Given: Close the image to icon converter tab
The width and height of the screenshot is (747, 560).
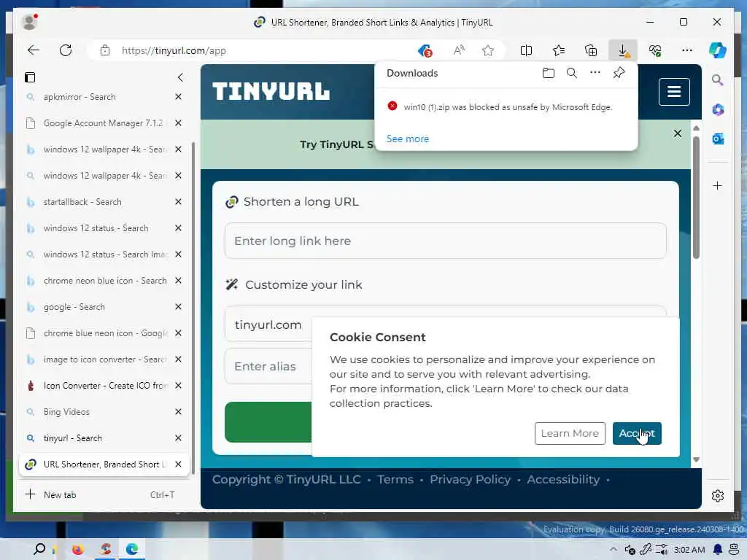Looking at the screenshot, I should click(178, 359).
